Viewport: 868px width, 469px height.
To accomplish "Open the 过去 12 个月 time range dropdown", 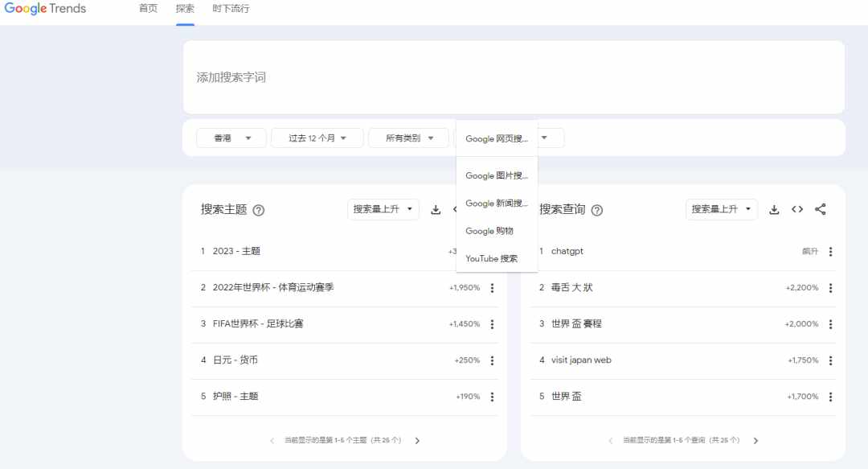I will pos(317,138).
